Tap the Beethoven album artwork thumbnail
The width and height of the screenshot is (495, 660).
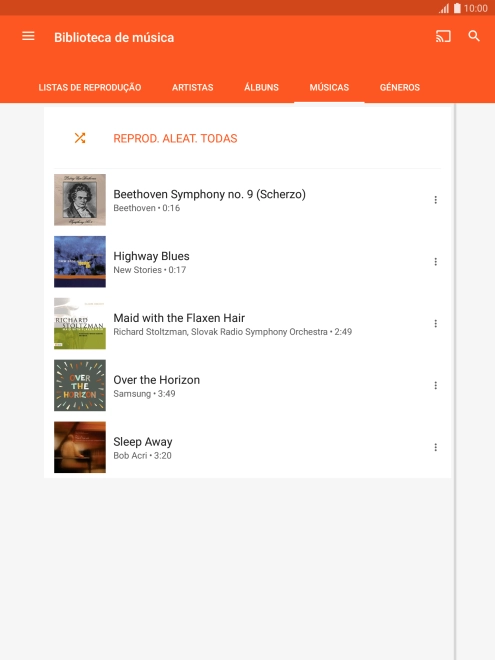(80, 200)
